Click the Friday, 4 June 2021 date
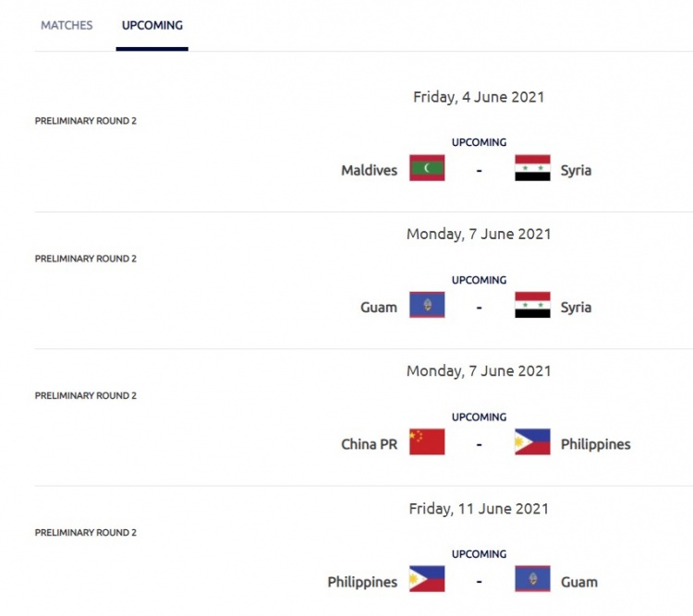 click(479, 96)
